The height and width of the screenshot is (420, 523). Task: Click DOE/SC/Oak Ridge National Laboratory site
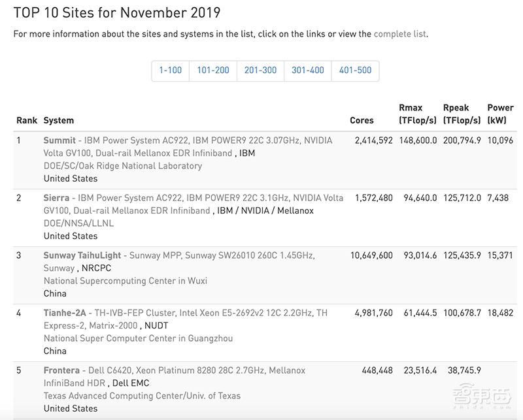pos(122,166)
